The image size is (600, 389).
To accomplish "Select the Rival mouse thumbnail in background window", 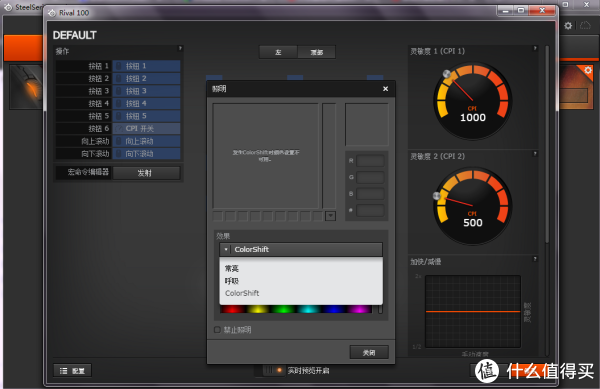I will [x=27, y=87].
